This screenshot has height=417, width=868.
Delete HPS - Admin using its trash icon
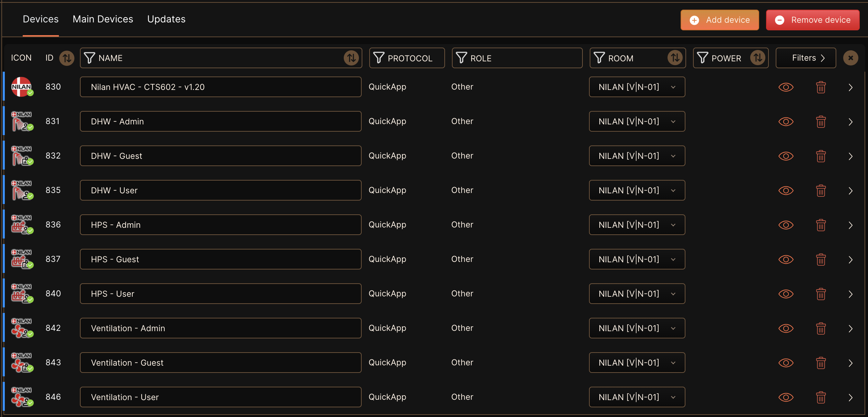pyautogui.click(x=821, y=225)
